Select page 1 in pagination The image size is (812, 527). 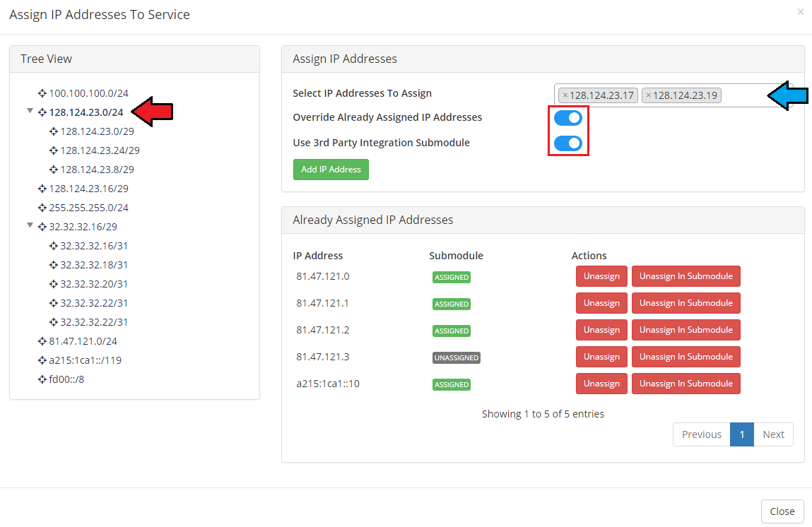741,434
